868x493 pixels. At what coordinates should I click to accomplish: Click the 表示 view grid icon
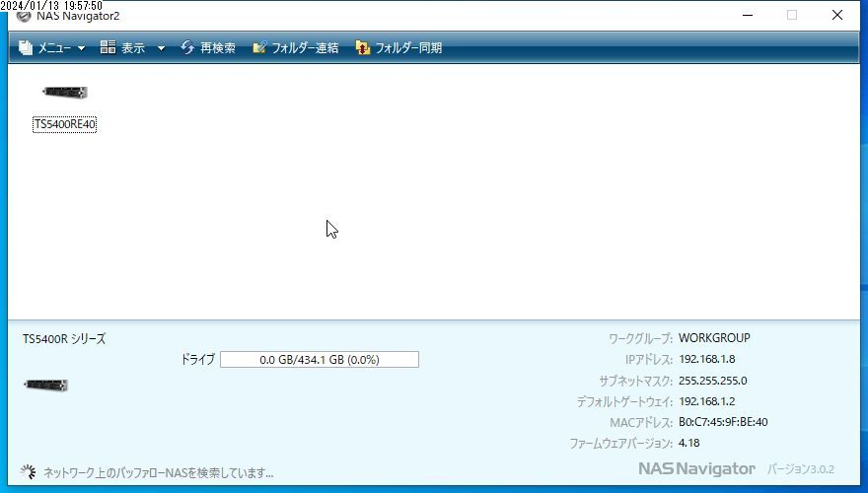coord(108,47)
